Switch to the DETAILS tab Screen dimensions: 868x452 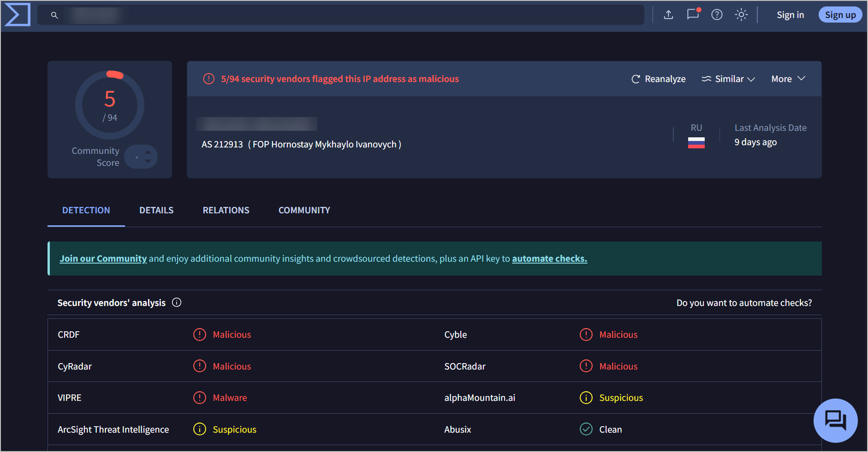[x=156, y=210]
